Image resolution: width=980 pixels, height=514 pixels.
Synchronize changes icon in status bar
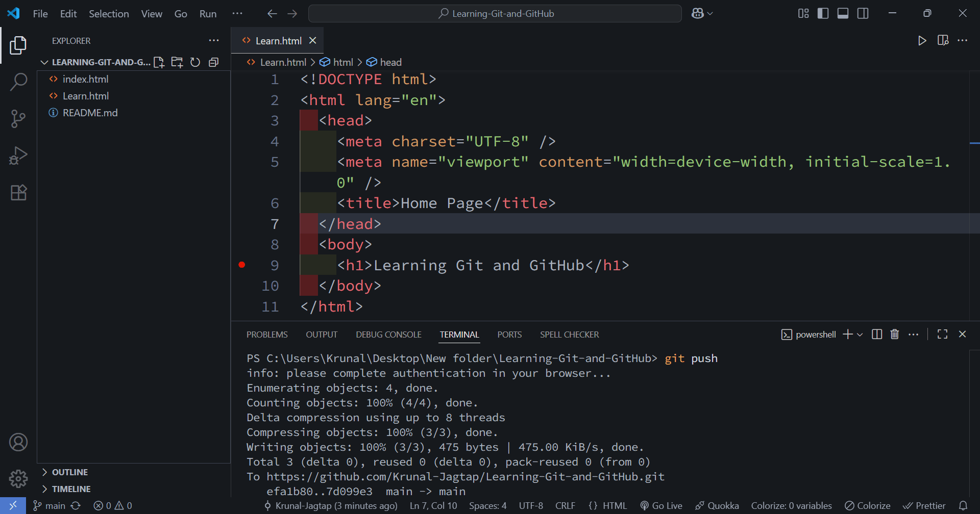coord(76,506)
